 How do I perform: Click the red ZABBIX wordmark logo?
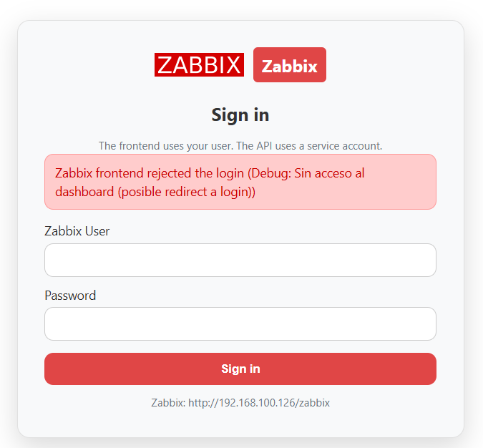tap(199, 65)
